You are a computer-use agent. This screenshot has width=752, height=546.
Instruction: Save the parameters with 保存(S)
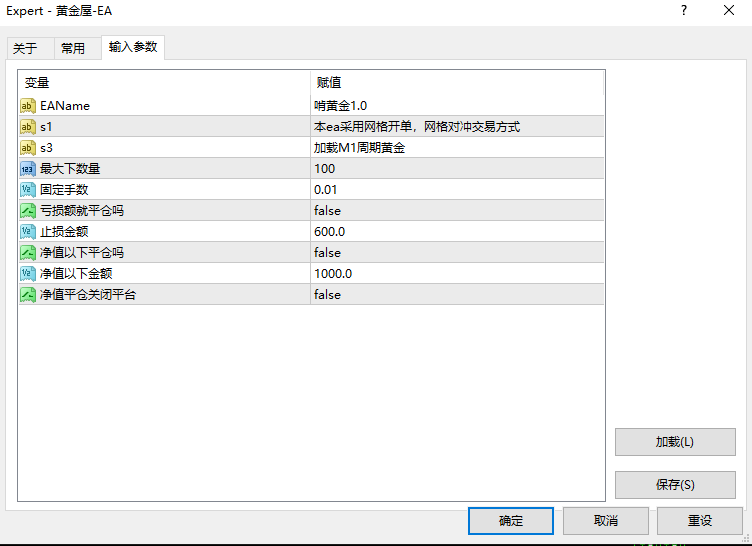[675, 485]
